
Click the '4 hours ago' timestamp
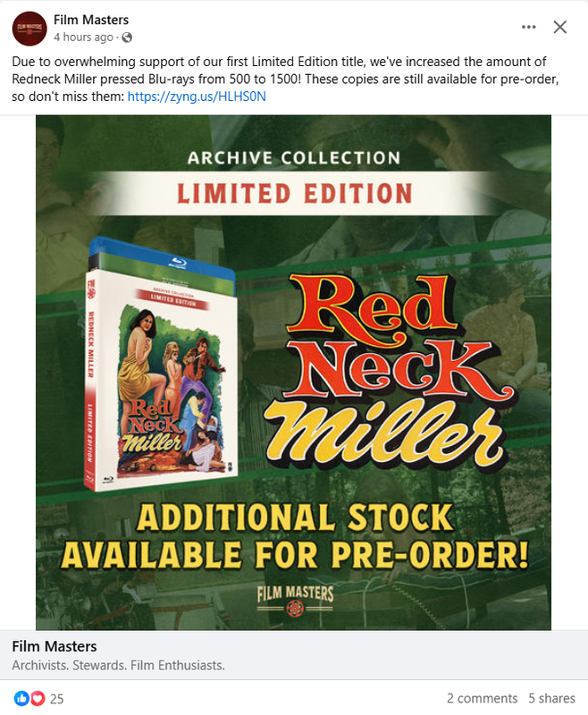(83, 38)
